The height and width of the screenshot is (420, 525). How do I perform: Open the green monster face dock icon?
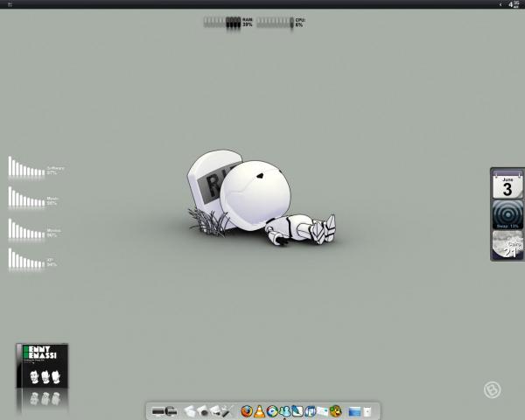point(336,411)
